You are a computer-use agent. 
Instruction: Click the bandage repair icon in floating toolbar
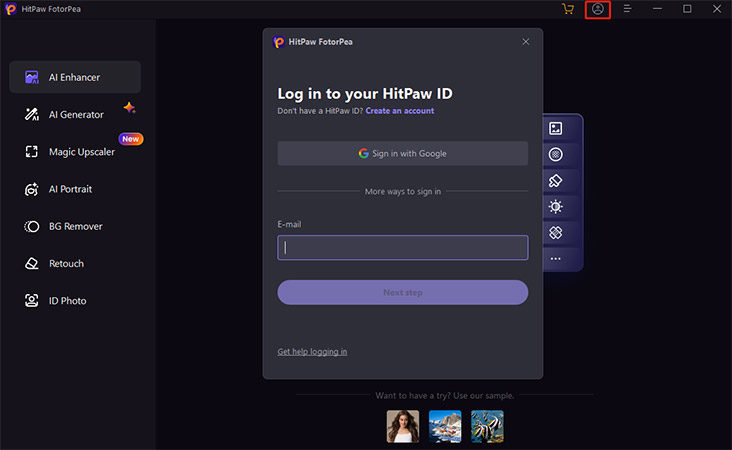pos(556,232)
